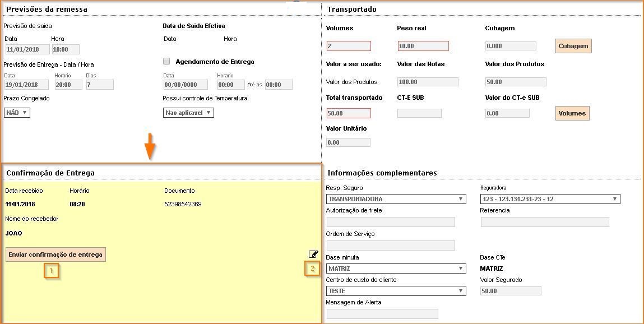Focus the Peso real input field
644x324 pixels.
[423, 46]
